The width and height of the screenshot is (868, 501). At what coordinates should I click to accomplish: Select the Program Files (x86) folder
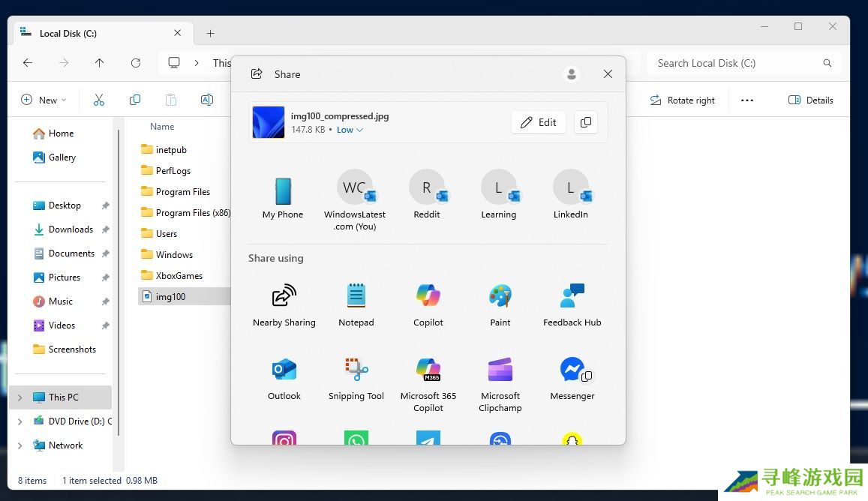pyautogui.click(x=185, y=212)
